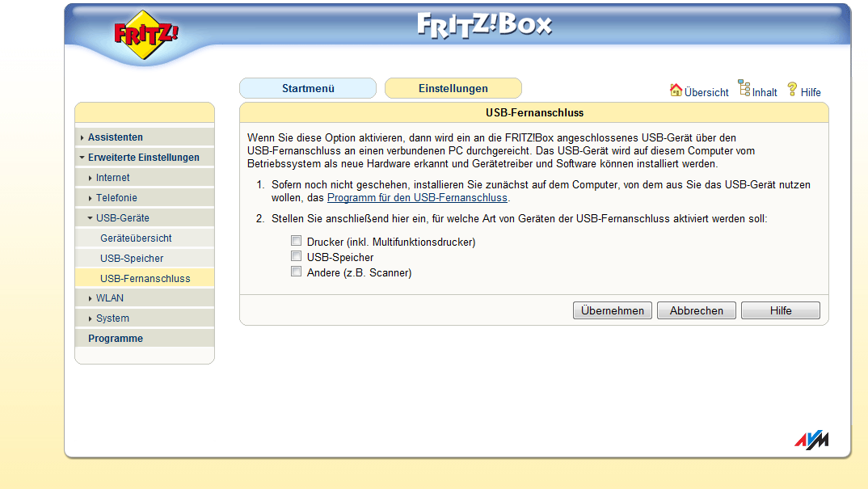
Task: Click the FRITZ! logo icon
Action: pos(146,35)
